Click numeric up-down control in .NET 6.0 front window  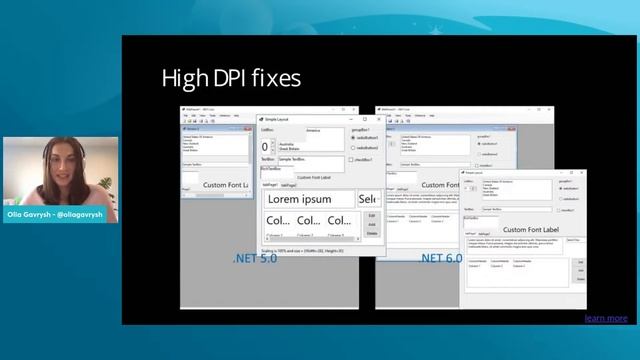coord(471,189)
